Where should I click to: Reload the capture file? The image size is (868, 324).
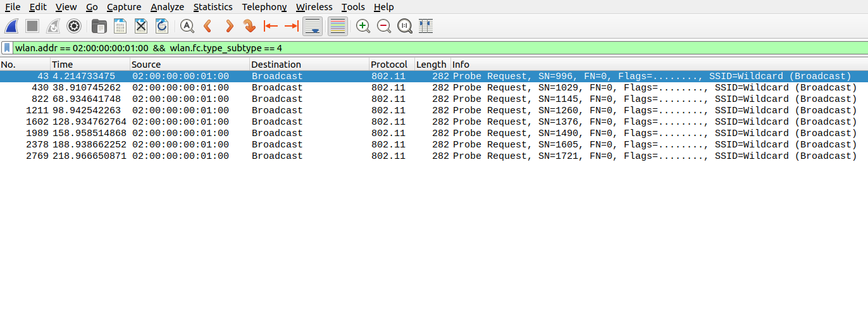click(x=162, y=26)
